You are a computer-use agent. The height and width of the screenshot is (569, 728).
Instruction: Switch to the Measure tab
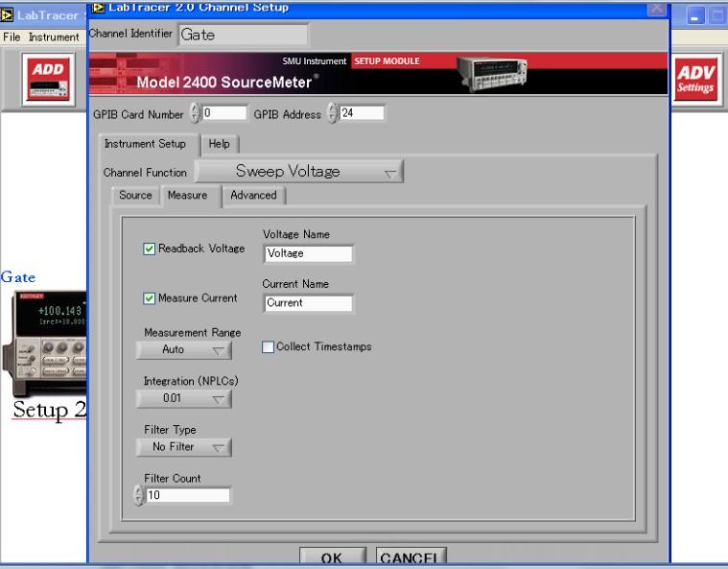click(188, 195)
